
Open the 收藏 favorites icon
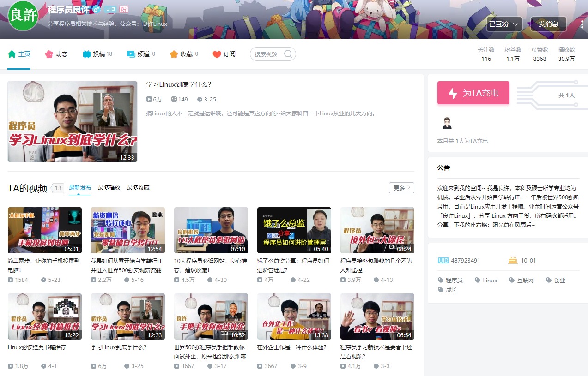tap(173, 54)
